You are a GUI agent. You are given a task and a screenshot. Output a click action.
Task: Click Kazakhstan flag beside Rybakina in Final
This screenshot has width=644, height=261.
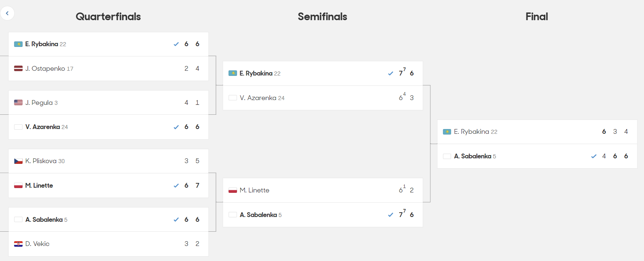tap(447, 132)
